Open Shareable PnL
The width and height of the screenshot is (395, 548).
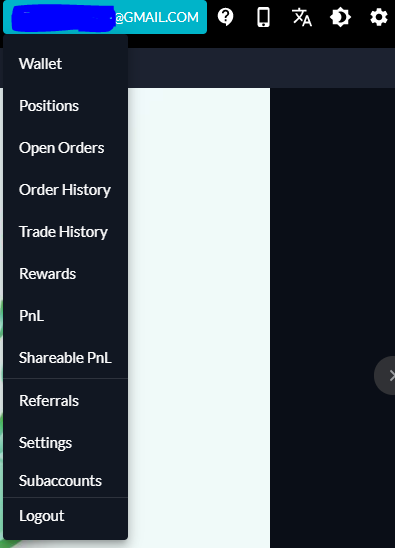point(65,358)
